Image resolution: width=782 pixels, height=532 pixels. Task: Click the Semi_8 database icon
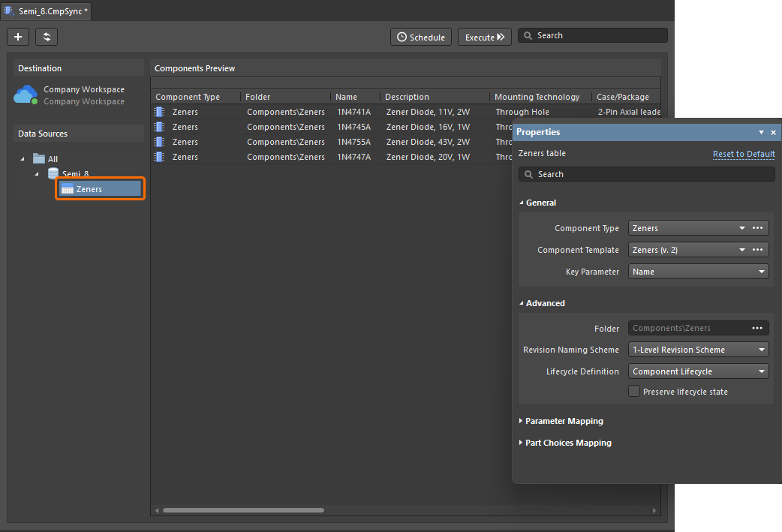[x=53, y=174]
